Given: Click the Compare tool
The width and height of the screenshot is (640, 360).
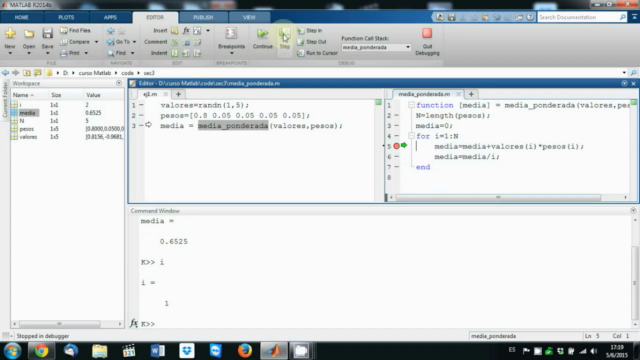Looking at the screenshot, I should pos(76,42).
